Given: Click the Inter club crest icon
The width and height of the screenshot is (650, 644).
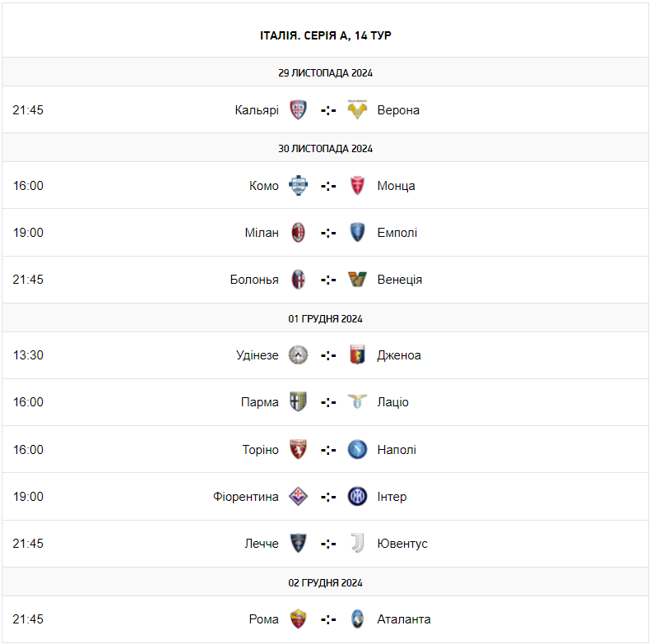Looking at the screenshot, I should (357, 497).
